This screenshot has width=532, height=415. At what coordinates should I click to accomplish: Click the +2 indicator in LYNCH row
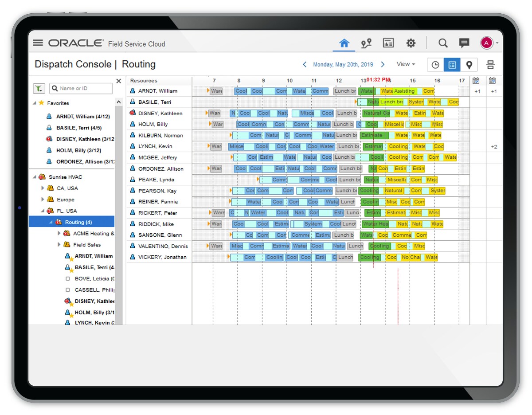point(493,147)
